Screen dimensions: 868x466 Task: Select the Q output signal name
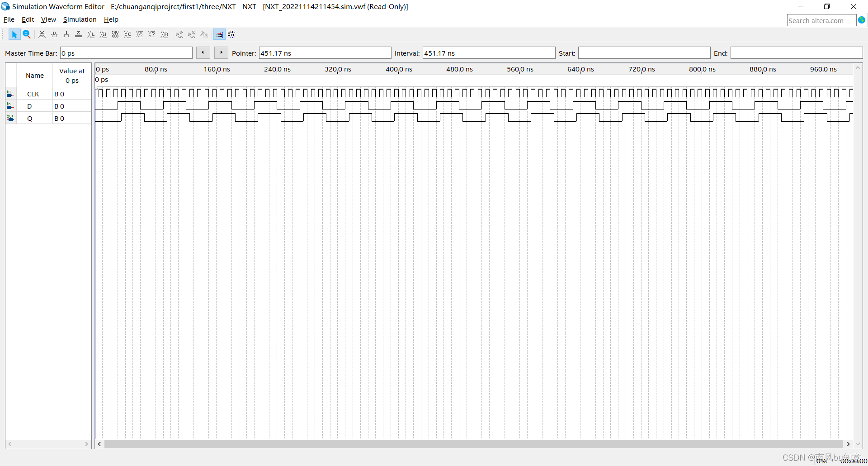pyautogui.click(x=30, y=119)
